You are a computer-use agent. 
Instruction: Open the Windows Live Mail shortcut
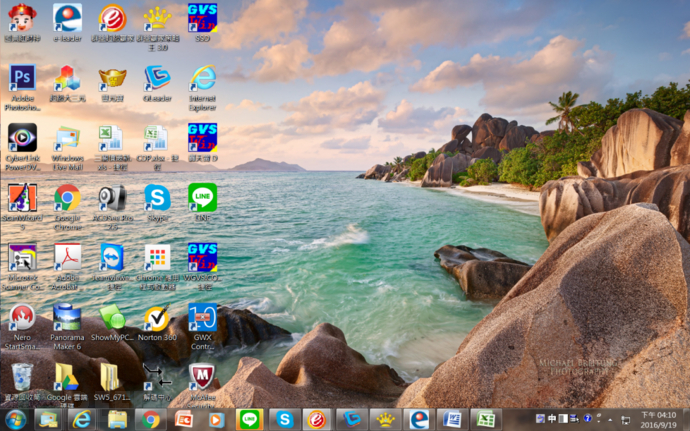pyautogui.click(x=67, y=138)
